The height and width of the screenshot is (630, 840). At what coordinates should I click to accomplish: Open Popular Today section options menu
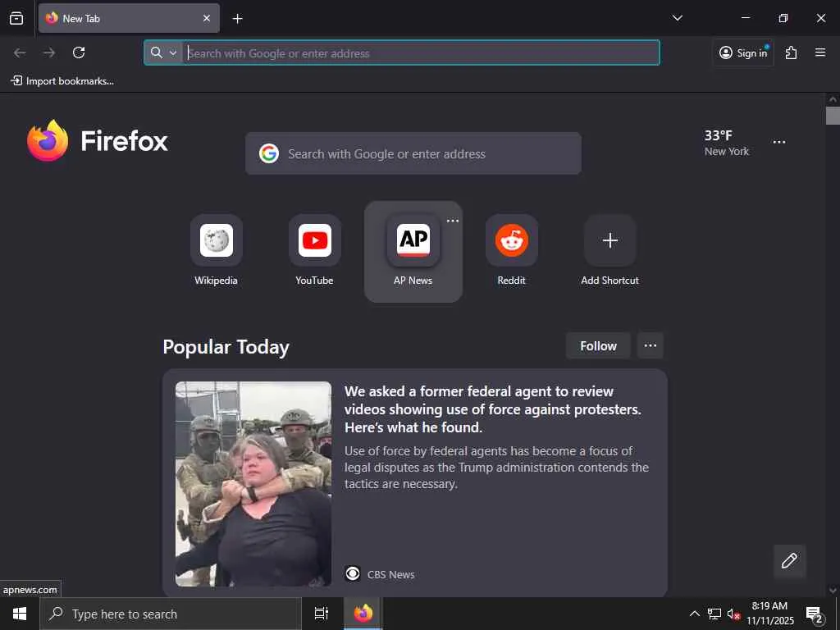(x=651, y=345)
